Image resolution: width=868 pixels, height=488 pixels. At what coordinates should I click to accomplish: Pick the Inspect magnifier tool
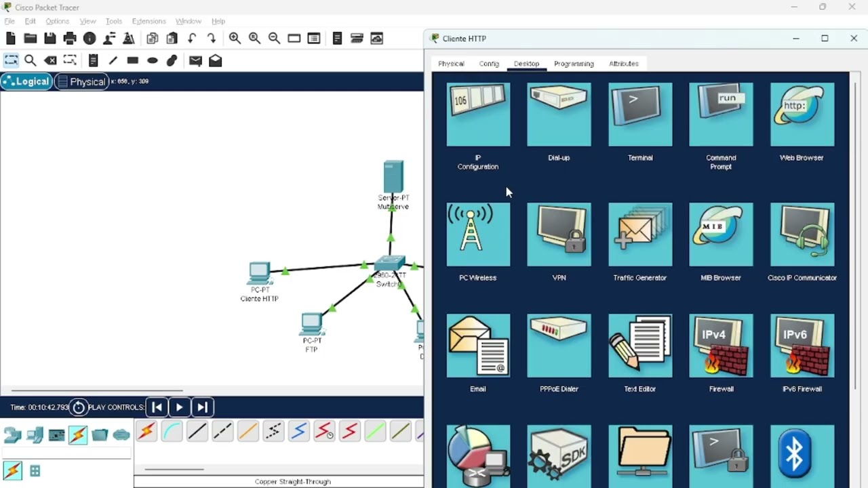[x=31, y=60]
